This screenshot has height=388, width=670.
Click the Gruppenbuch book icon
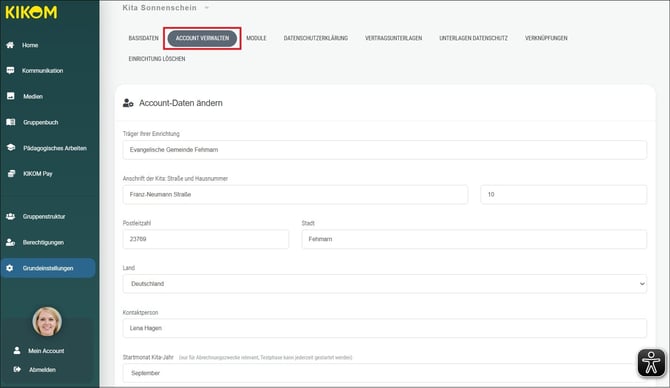click(x=10, y=122)
